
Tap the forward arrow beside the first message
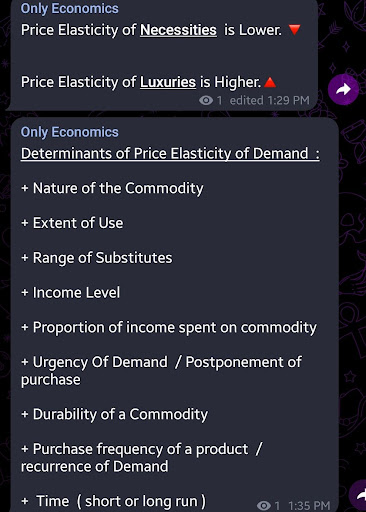(x=343, y=89)
